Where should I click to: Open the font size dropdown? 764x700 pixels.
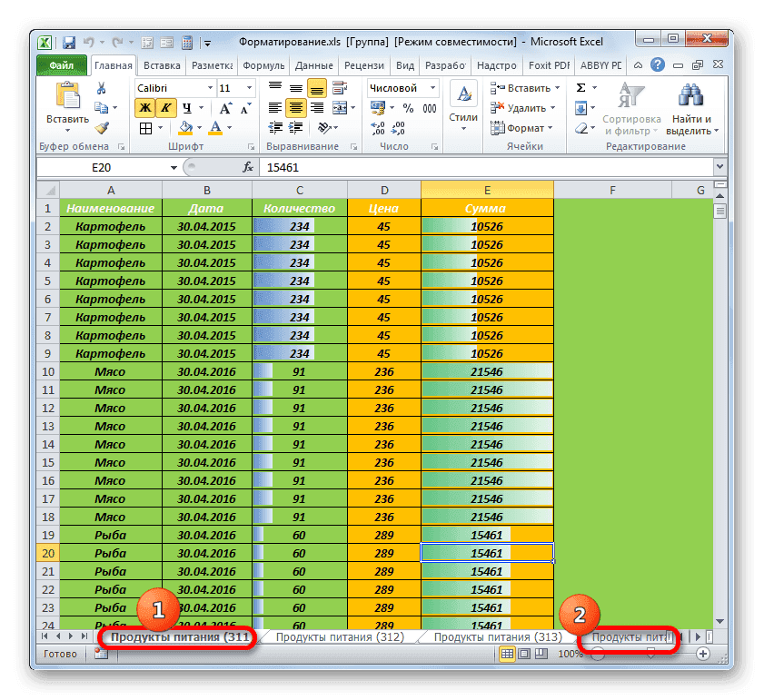click(250, 87)
